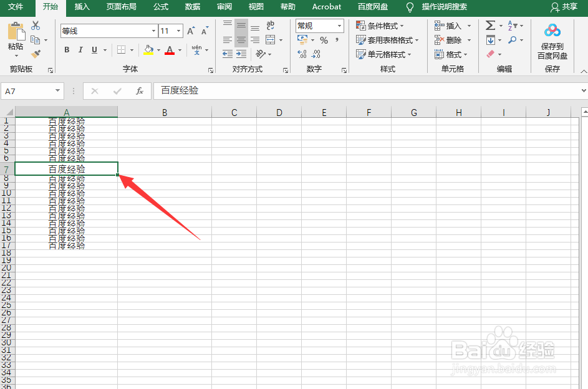
Task: Toggle Italic formatting
Action: coord(80,50)
